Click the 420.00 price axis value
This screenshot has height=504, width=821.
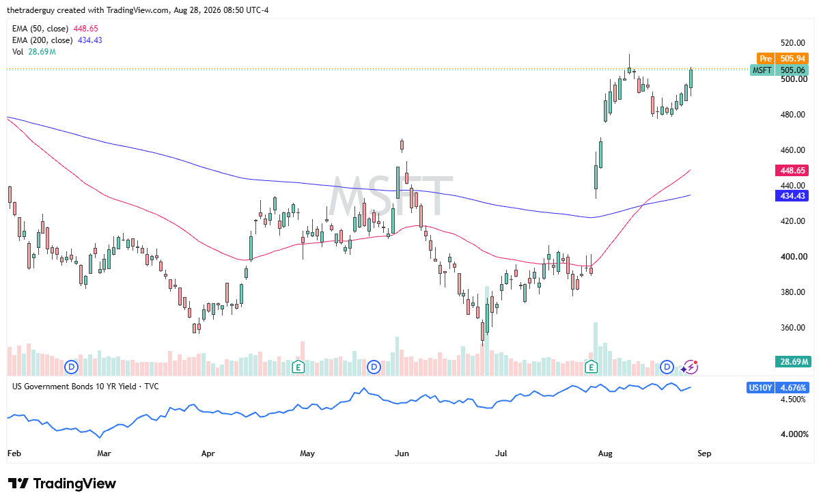(x=794, y=221)
